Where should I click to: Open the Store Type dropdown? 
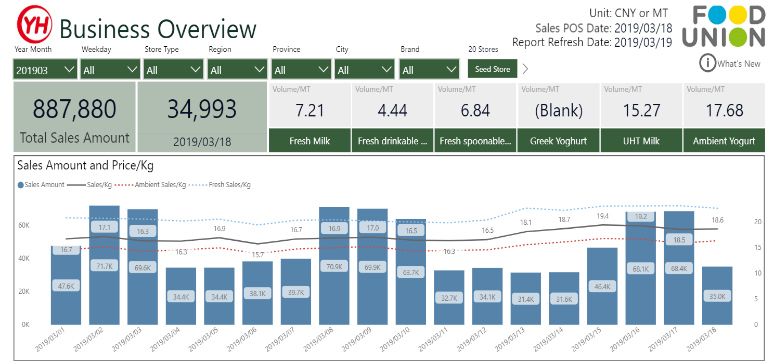coord(173,70)
